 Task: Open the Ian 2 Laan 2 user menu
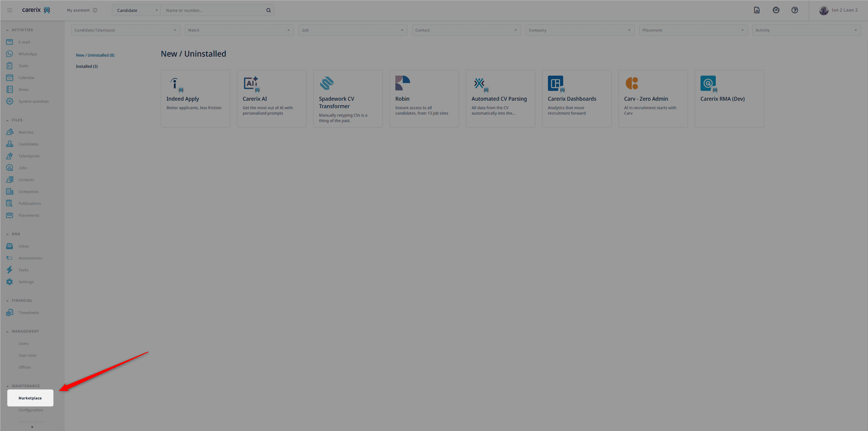[x=838, y=10]
